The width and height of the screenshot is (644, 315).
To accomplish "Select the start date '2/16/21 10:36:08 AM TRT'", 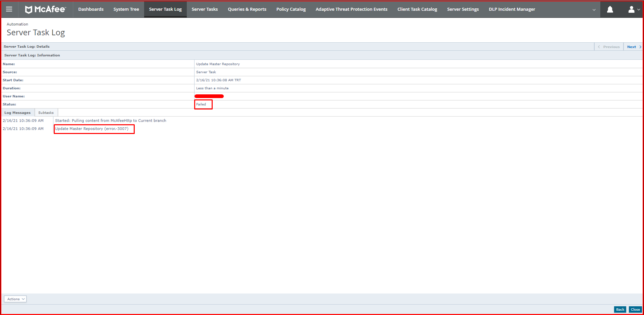I will 218,80.
